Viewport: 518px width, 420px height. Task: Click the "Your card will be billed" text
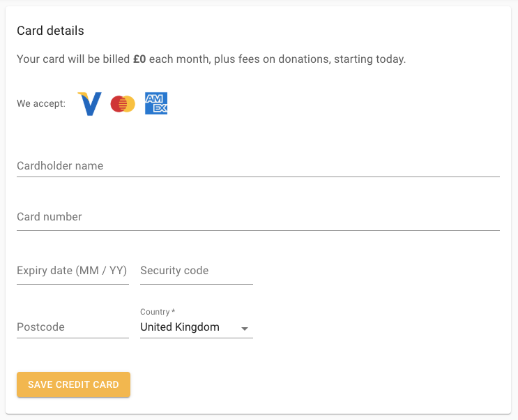(73, 59)
